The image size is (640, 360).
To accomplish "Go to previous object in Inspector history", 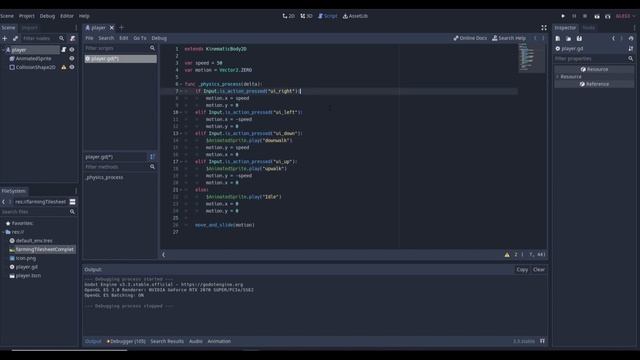I will tap(613, 38).
